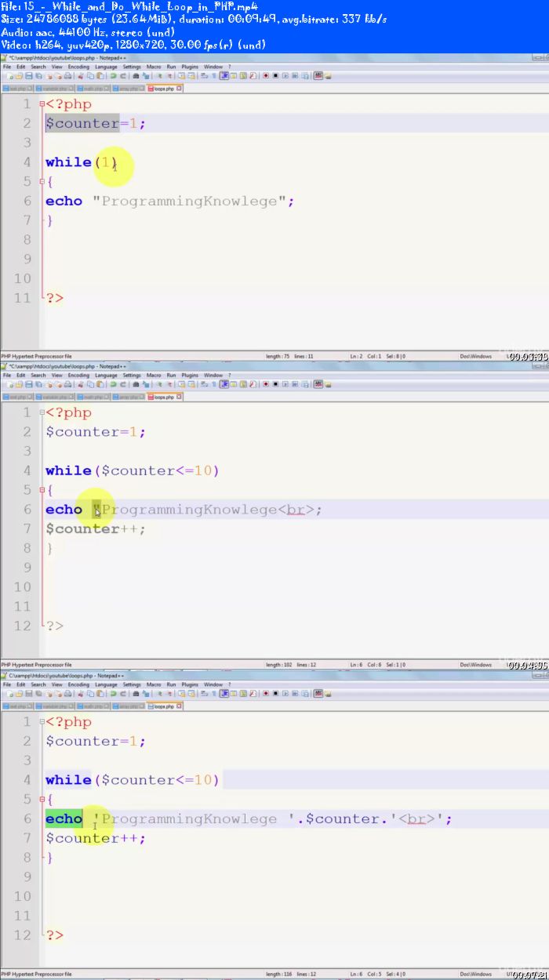
Task: Collapse fold marker at line 1, third frame
Action: coord(42,722)
